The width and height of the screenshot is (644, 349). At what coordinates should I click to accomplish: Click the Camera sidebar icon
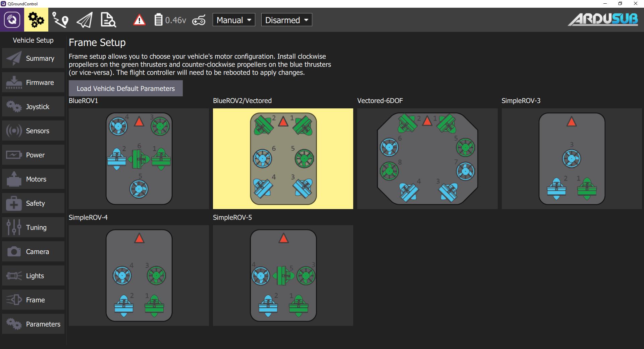pos(14,251)
